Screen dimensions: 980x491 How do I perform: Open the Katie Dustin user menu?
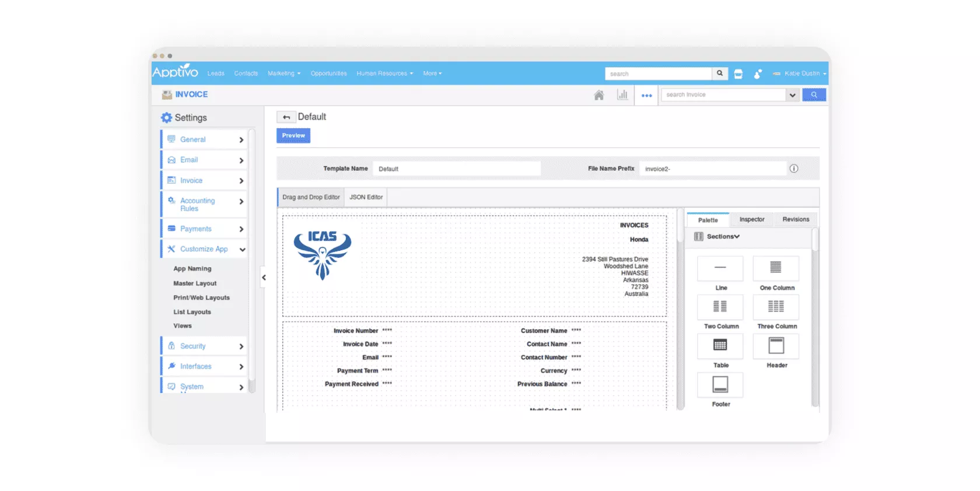click(800, 73)
